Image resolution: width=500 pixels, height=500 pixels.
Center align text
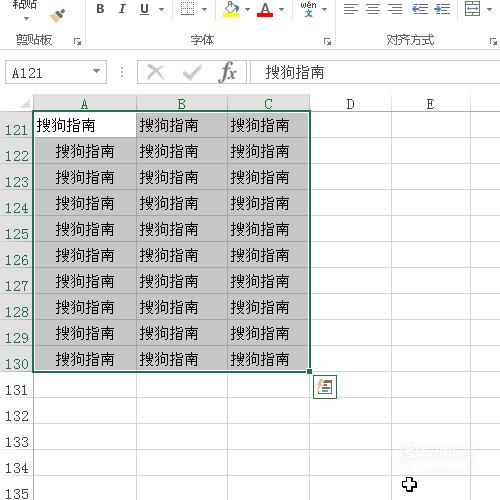pos(373,9)
